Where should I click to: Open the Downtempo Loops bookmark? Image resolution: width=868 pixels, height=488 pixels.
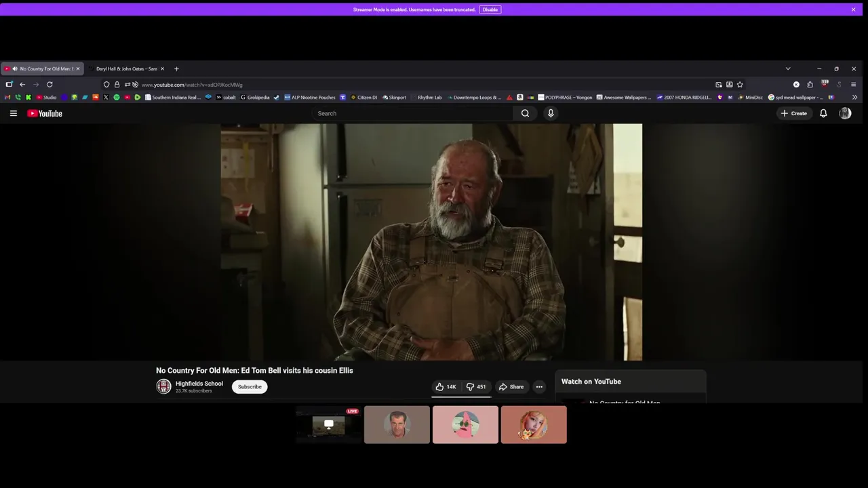[474, 98]
